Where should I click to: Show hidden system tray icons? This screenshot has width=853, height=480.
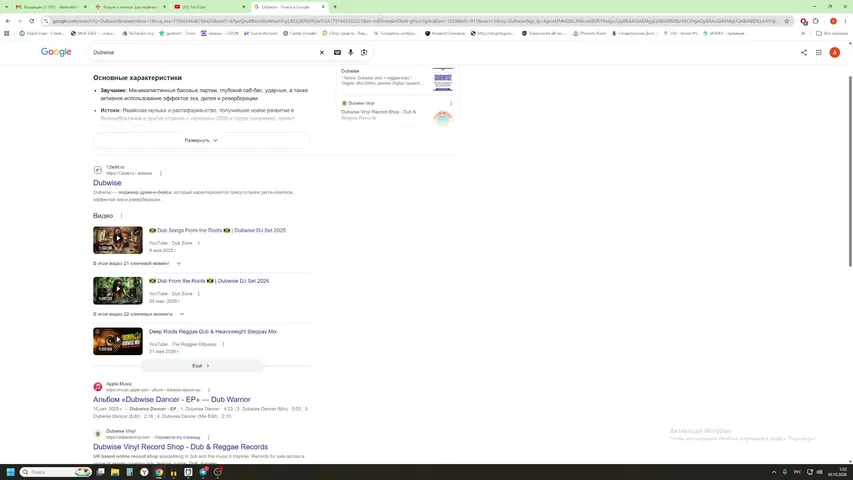[774, 472]
